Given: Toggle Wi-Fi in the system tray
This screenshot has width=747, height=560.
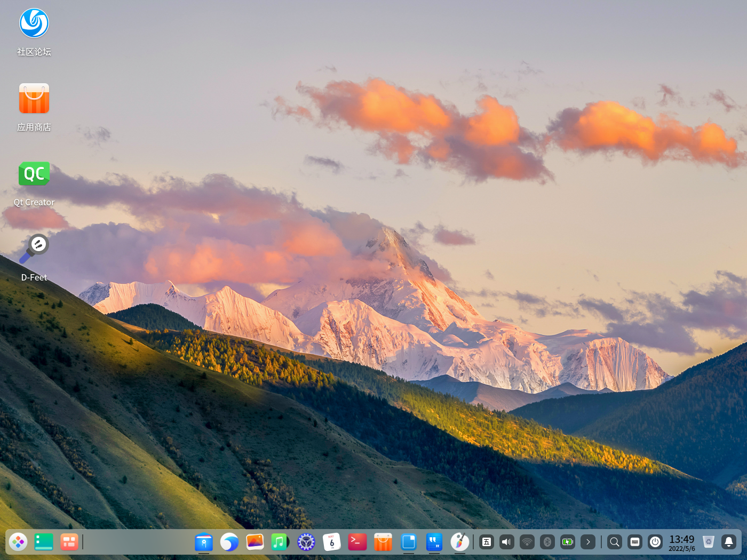Looking at the screenshot, I should tap(526, 542).
